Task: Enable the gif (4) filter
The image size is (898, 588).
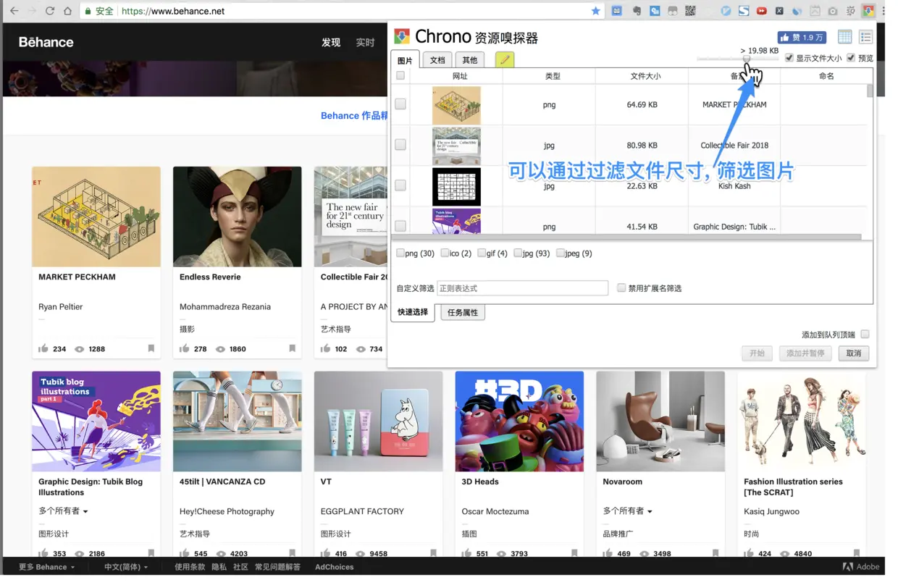Action: coord(482,253)
